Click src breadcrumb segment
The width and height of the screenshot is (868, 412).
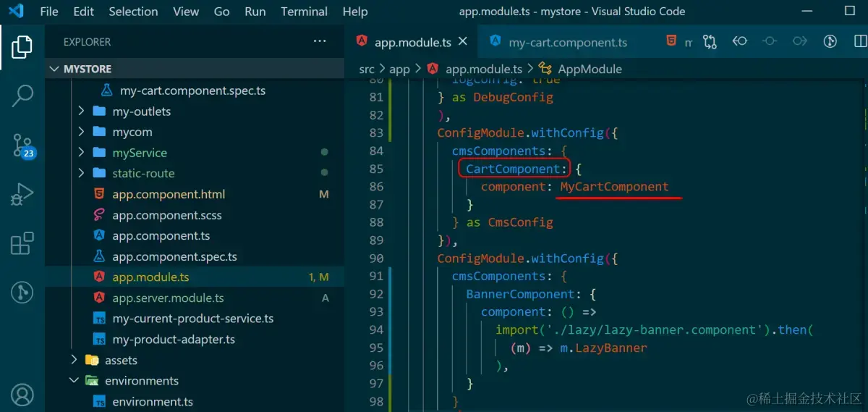pos(367,69)
